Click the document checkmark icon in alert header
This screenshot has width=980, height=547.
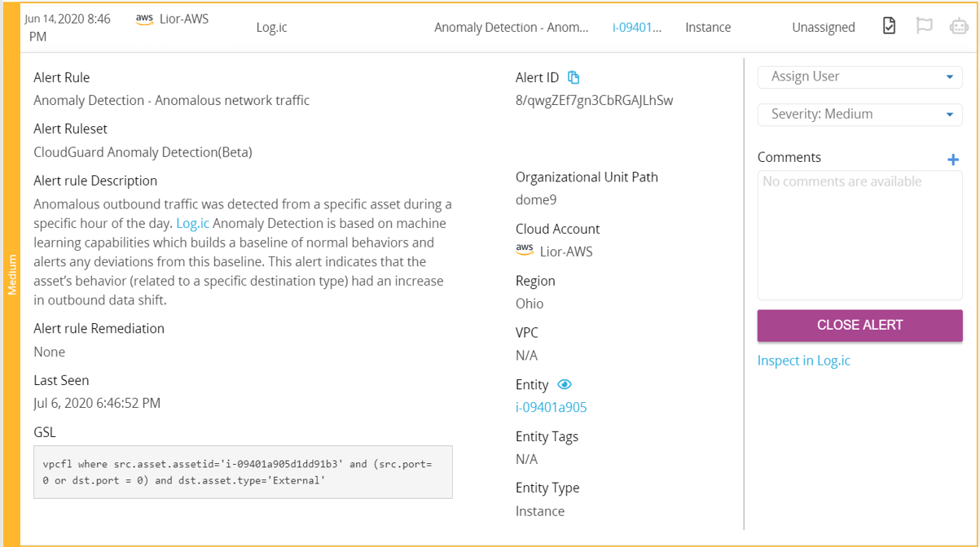coord(889,26)
